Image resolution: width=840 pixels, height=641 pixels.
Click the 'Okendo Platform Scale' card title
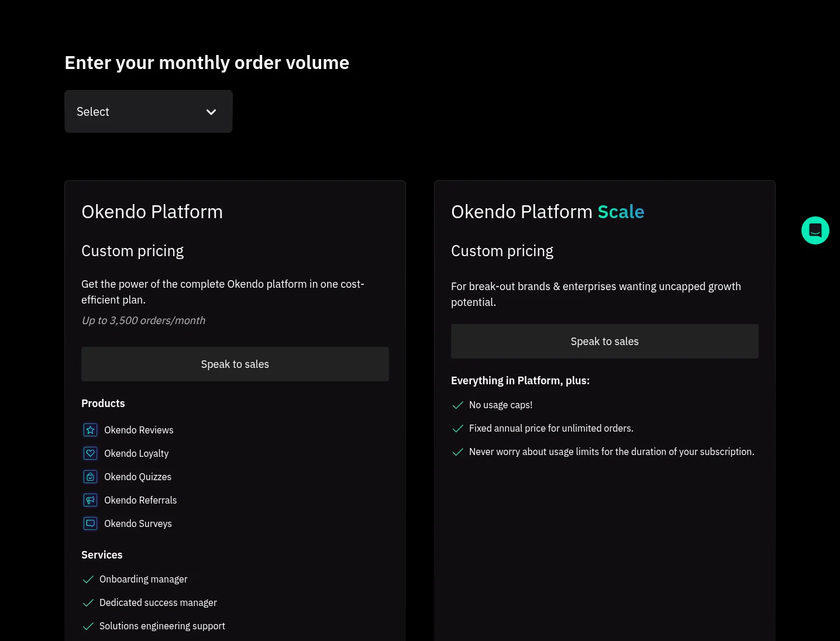click(x=548, y=212)
